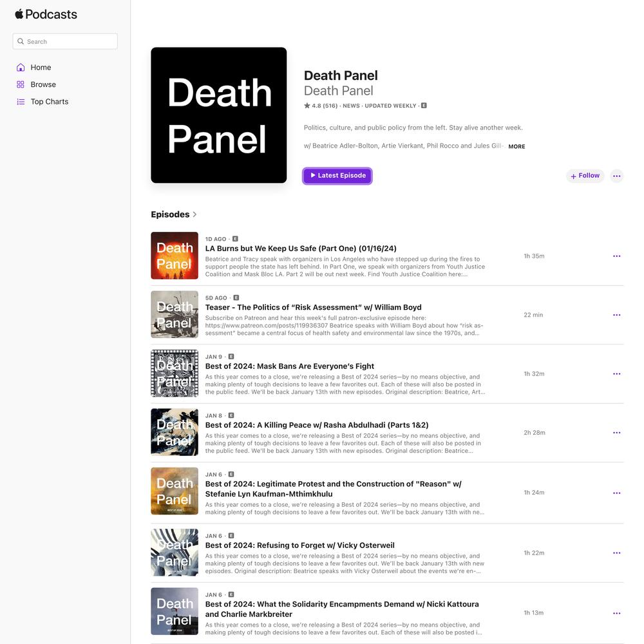Click the 22 min duration text

533,315
